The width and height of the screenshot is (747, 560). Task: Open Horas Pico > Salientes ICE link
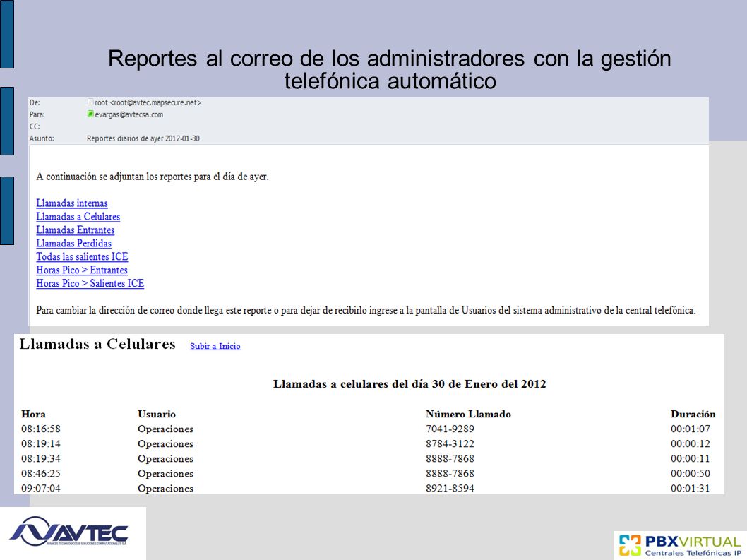pyautogui.click(x=90, y=283)
